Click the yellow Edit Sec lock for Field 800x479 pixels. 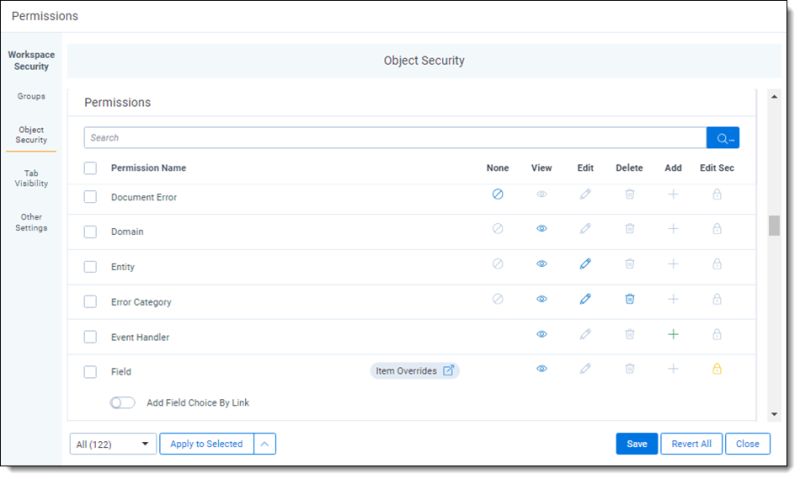pyautogui.click(x=717, y=368)
